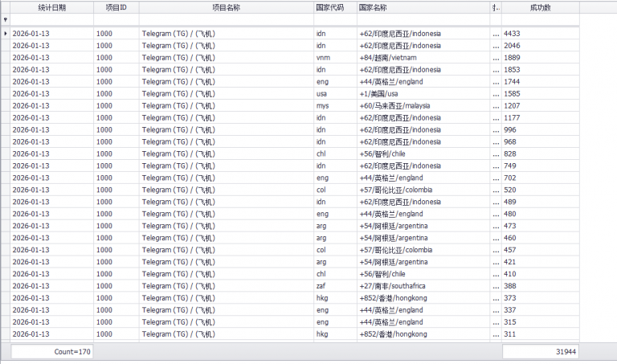
Task: Select the success count cell 4433
Action: click(x=540, y=34)
